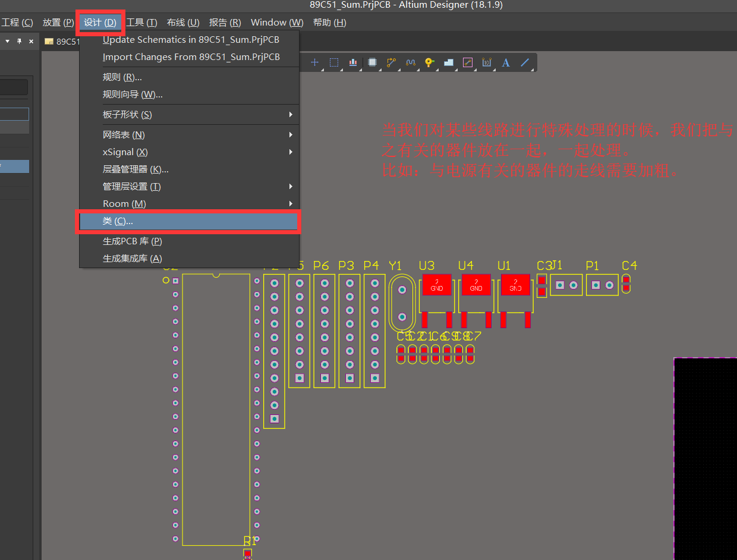Open the 工程 (C) menu
This screenshot has height=560, width=737.
point(17,23)
